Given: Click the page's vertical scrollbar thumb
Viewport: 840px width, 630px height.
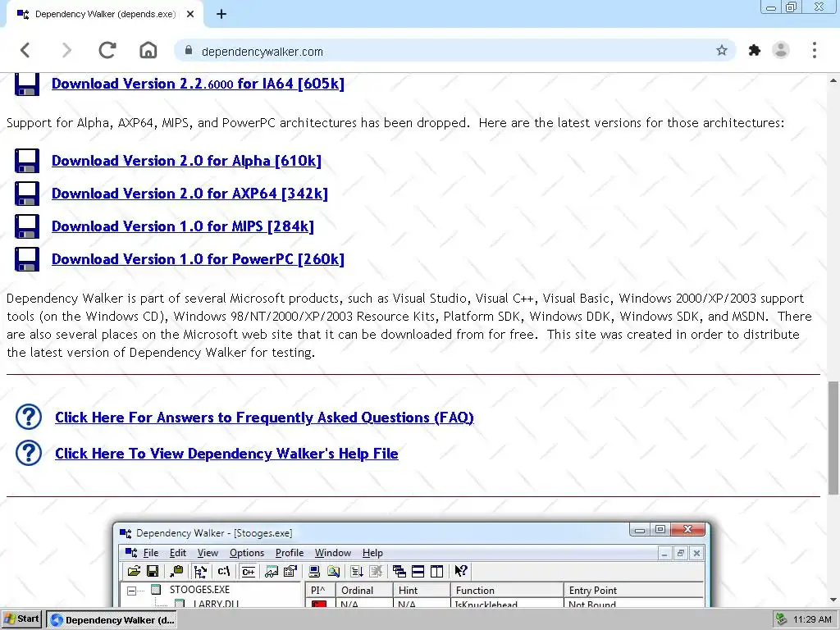Looking at the screenshot, I should pos(833,438).
